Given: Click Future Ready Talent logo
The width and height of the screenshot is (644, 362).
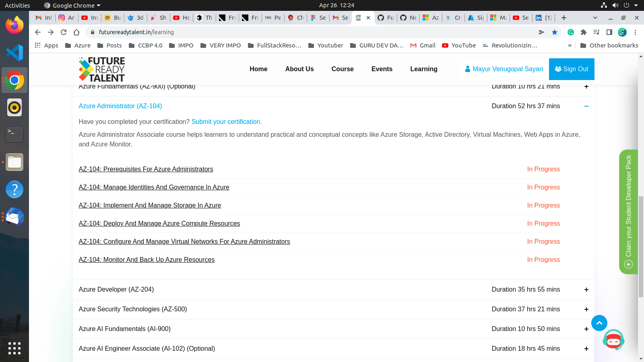Looking at the screenshot, I should tap(102, 69).
